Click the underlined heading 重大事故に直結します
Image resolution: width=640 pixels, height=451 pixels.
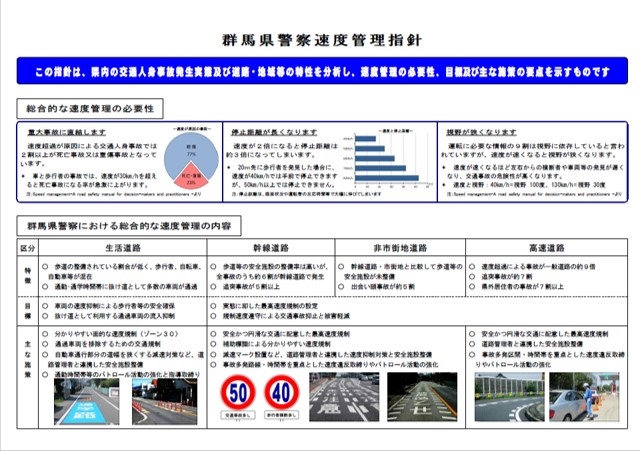coord(67,132)
